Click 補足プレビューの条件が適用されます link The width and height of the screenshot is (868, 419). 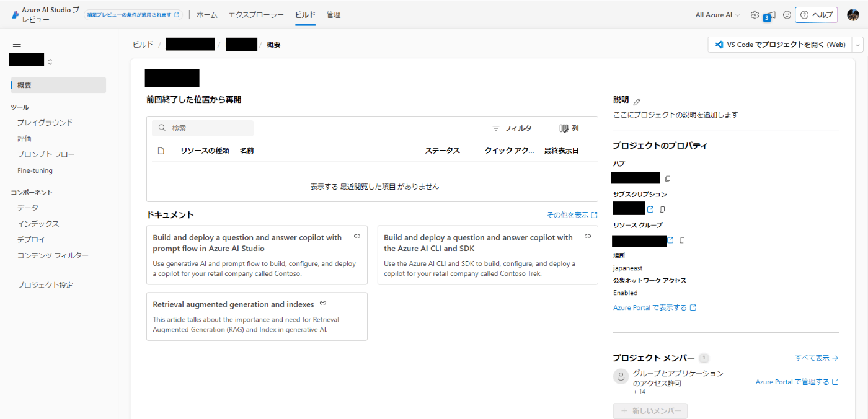(133, 15)
